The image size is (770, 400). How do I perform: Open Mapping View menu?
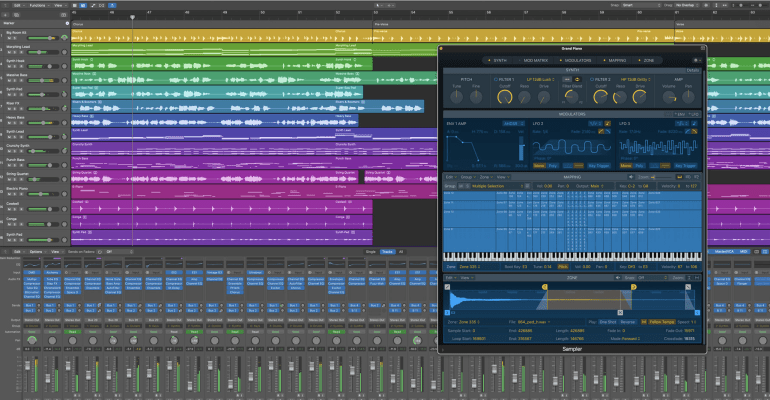503,177
